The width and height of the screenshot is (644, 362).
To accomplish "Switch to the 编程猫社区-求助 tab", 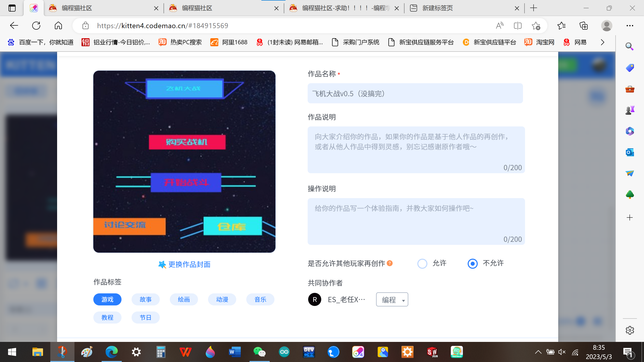I will click(344, 8).
